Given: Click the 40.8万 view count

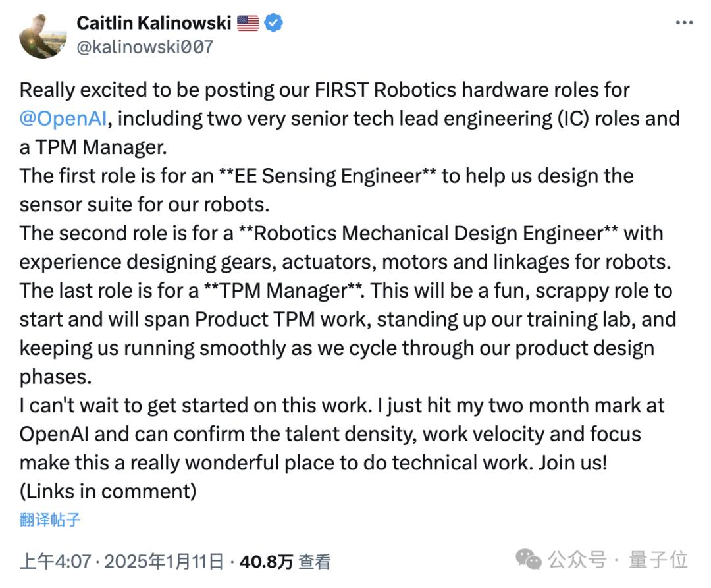Looking at the screenshot, I should 266,562.
